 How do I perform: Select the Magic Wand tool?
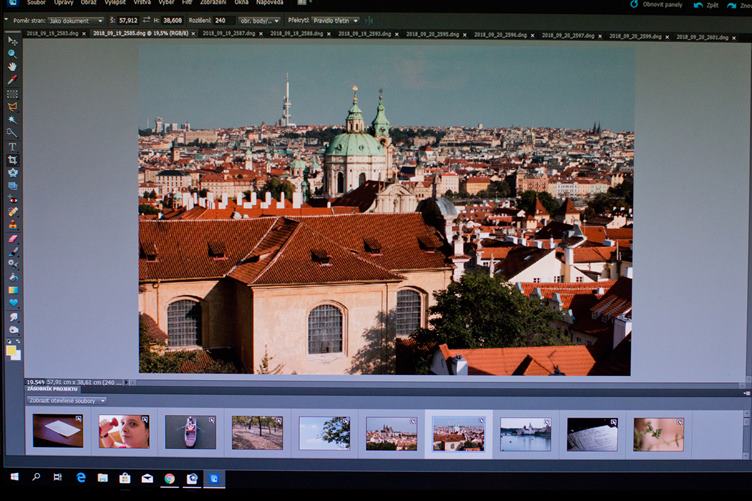[12, 120]
